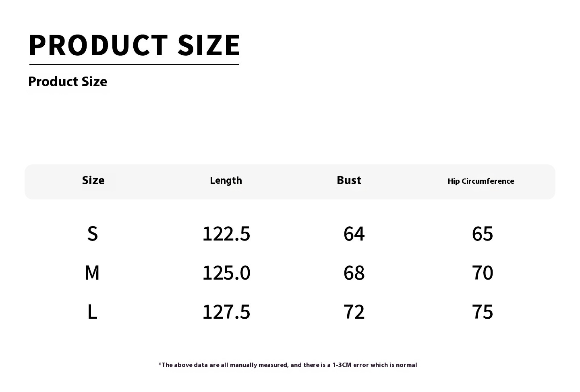
Task: Click the manual measurement error footnote
Action: (288, 365)
